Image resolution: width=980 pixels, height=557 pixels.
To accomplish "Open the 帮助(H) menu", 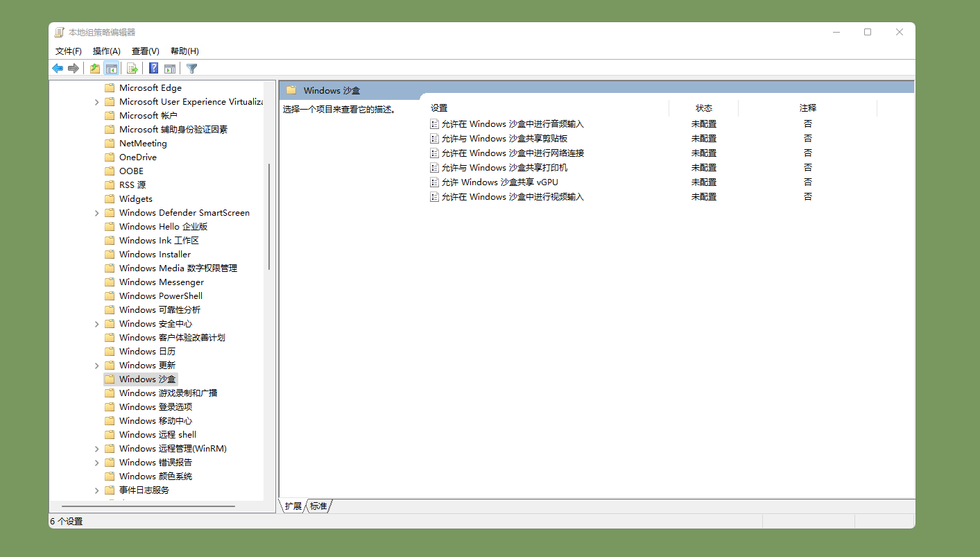I will (x=184, y=51).
